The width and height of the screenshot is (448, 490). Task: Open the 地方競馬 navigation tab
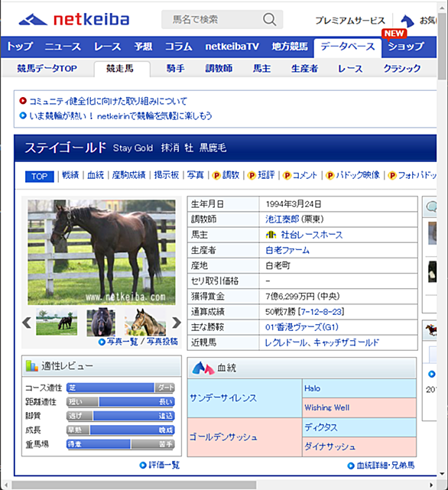point(290,47)
